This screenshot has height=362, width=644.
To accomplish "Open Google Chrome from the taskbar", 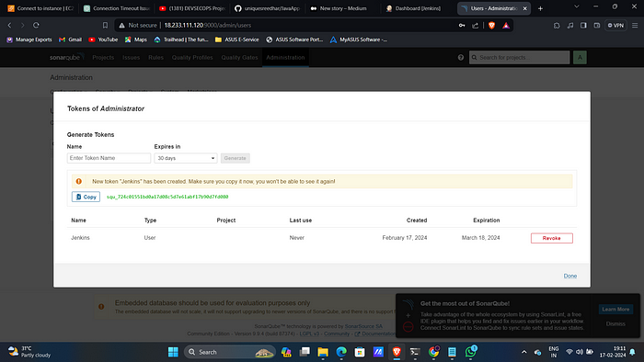I will tap(433, 352).
